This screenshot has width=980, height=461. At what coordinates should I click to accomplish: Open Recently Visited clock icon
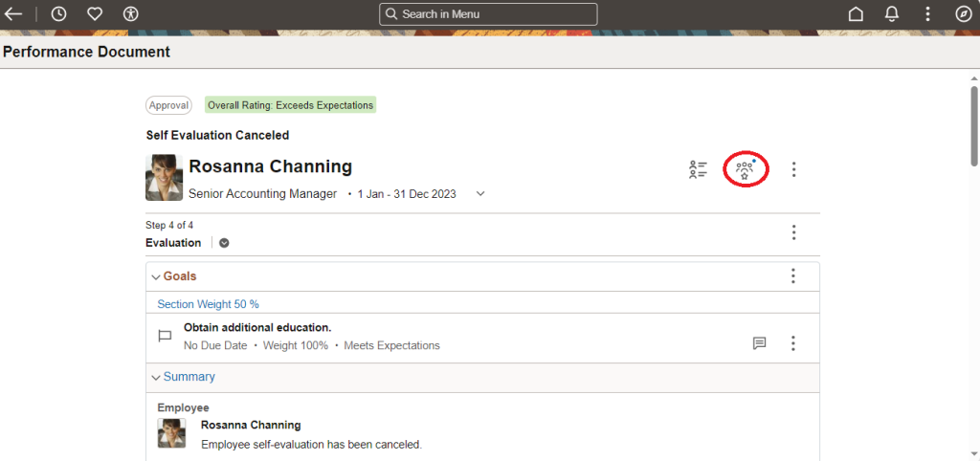58,14
